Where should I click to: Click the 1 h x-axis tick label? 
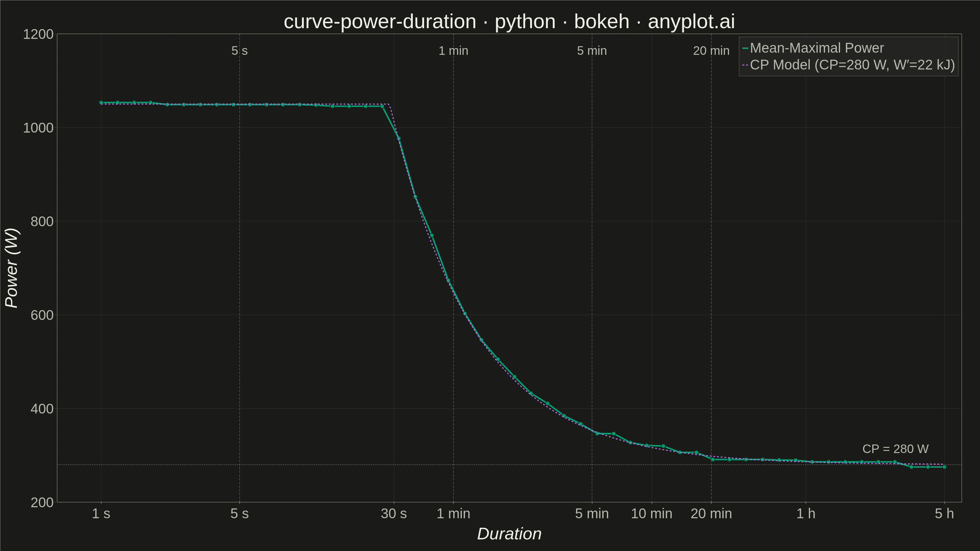tap(806, 514)
